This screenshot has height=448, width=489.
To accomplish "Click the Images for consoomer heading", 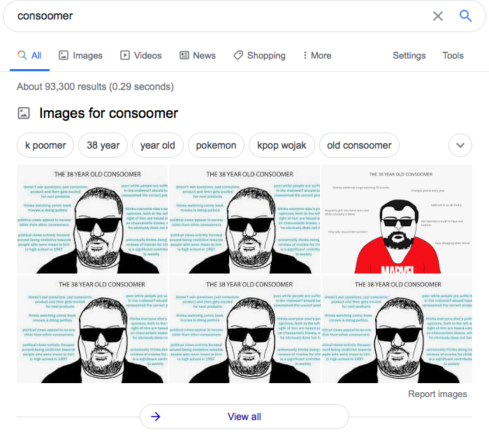I will (108, 113).
